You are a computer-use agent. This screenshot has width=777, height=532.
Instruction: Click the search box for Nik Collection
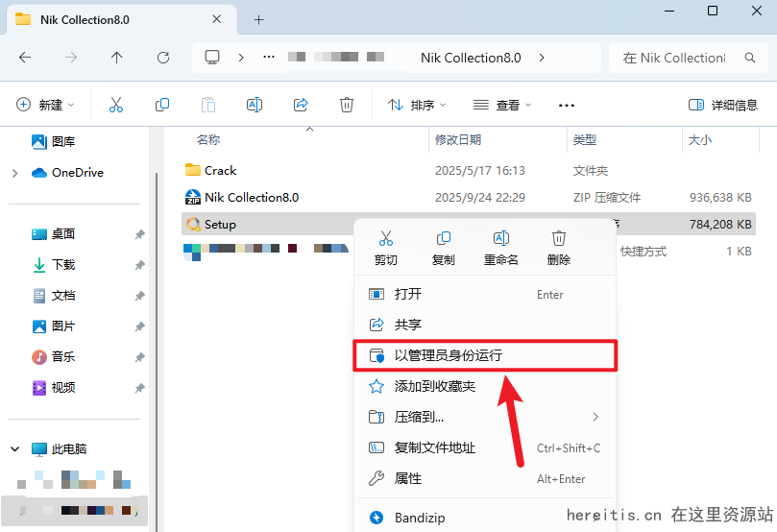[689, 58]
